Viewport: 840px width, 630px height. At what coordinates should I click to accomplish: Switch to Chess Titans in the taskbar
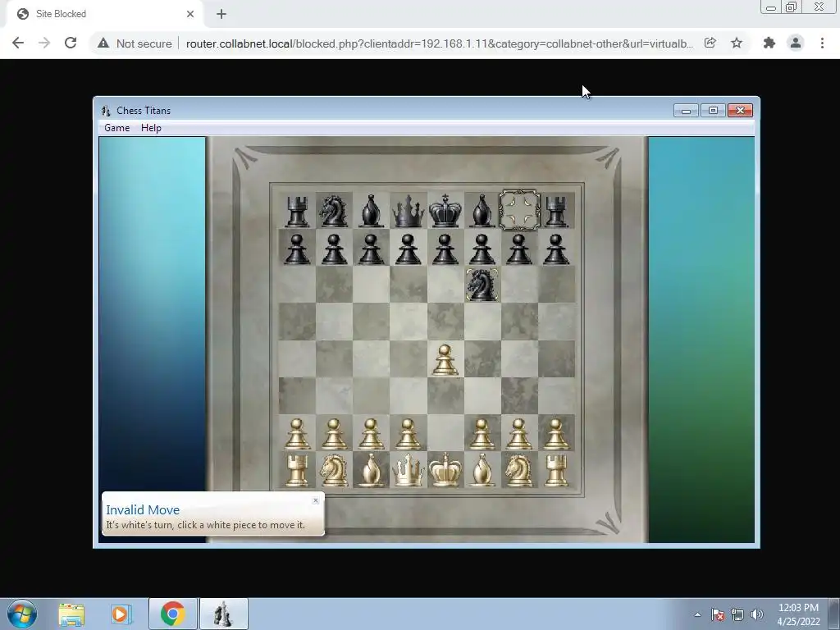[x=223, y=614]
